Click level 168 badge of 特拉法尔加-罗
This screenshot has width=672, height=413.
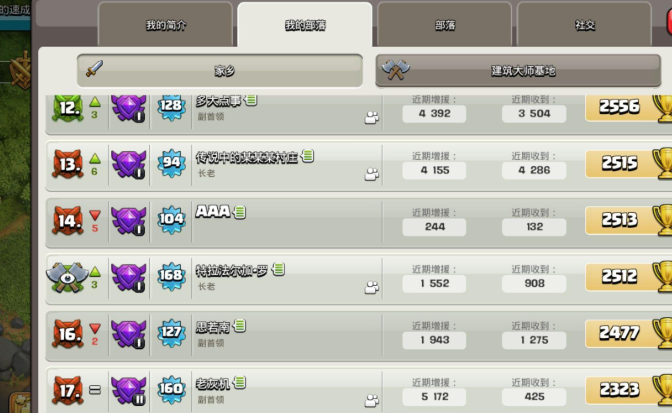(171, 275)
